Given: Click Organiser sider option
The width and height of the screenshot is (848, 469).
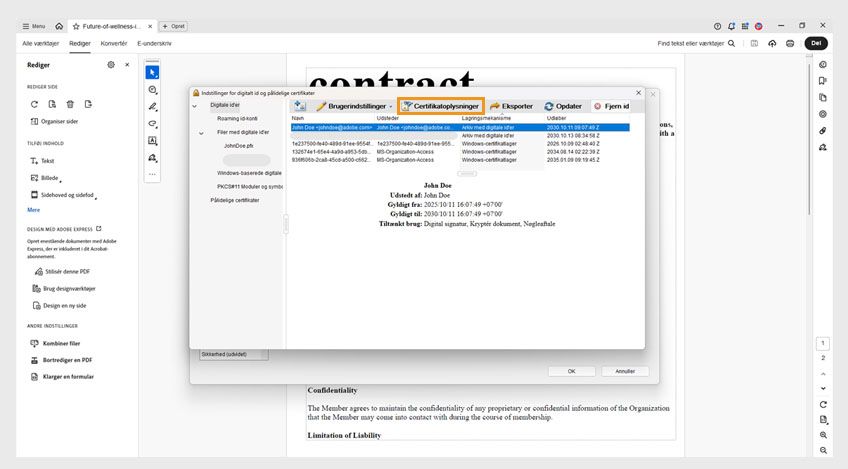Looking at the screenshot, I should coord(54,122).
